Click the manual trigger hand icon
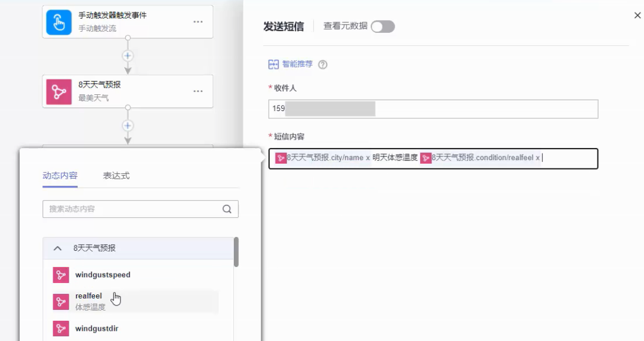644x341 pixels. click(58, 22)
